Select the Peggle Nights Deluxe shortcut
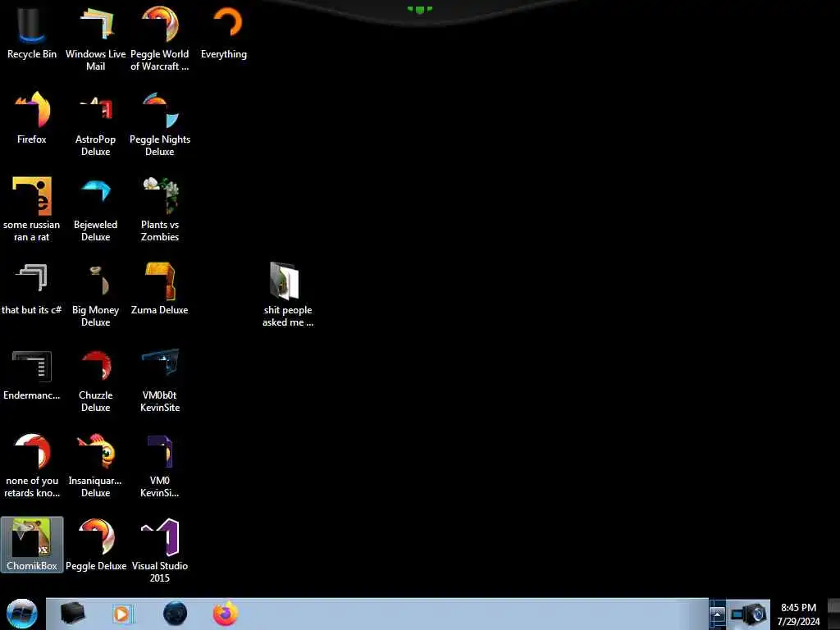This screenshot has width=840, height=630. (x=160, y=125)
